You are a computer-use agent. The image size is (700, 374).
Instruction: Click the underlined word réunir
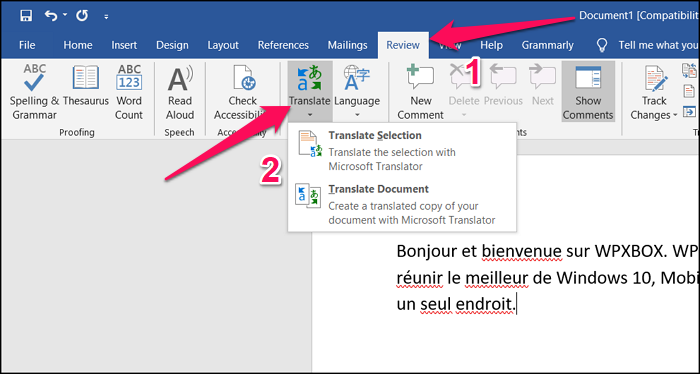tap(419, 279)
